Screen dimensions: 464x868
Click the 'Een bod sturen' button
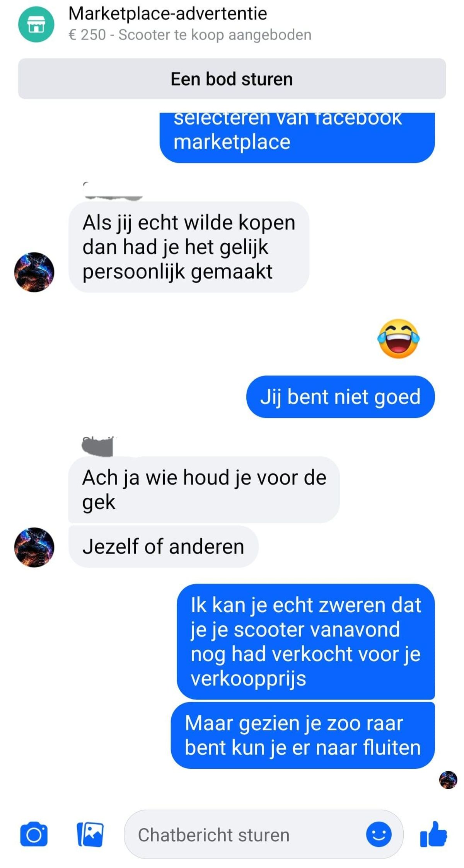click(x=232, y=79)
